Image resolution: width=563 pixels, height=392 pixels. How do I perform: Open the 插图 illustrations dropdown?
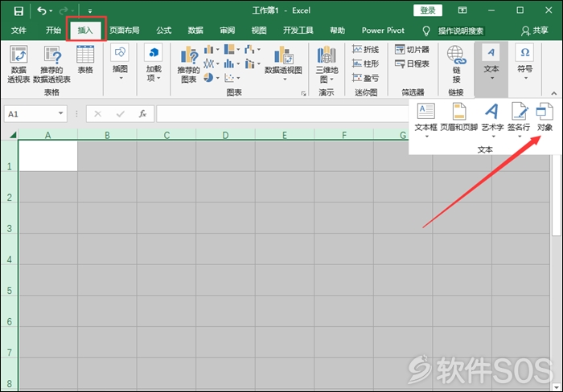point(120,62)
